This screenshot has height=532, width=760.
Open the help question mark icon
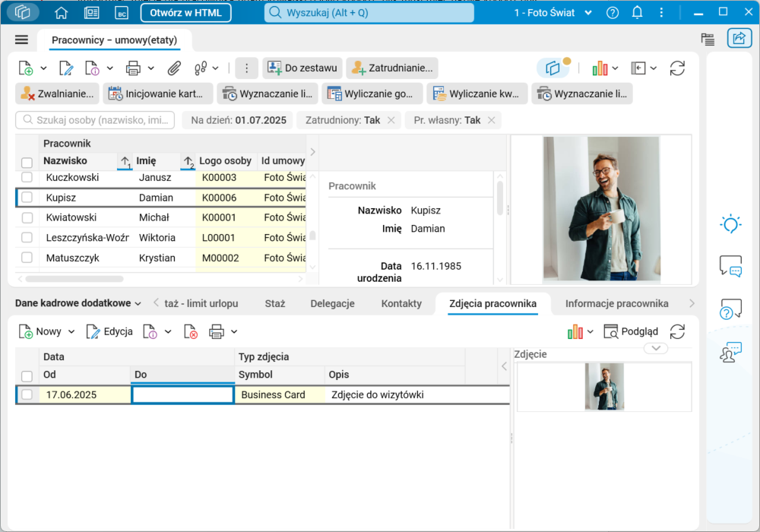tap(613, 13)
